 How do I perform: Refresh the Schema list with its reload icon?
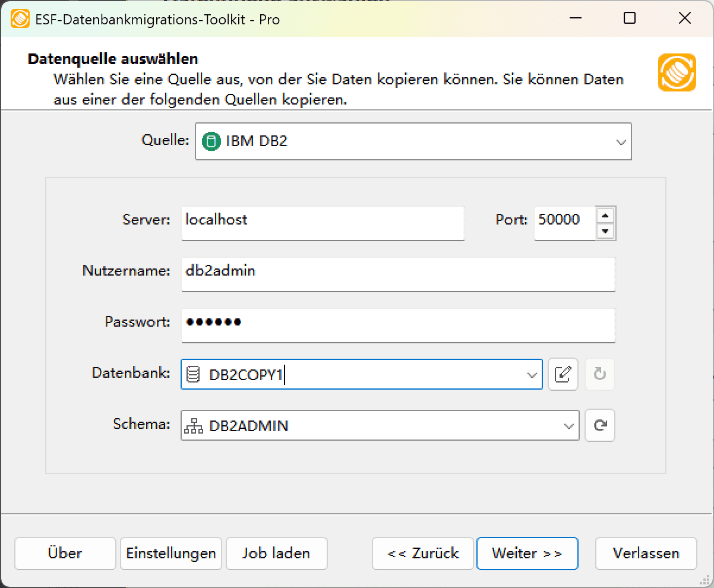click(x=599, y=425)
